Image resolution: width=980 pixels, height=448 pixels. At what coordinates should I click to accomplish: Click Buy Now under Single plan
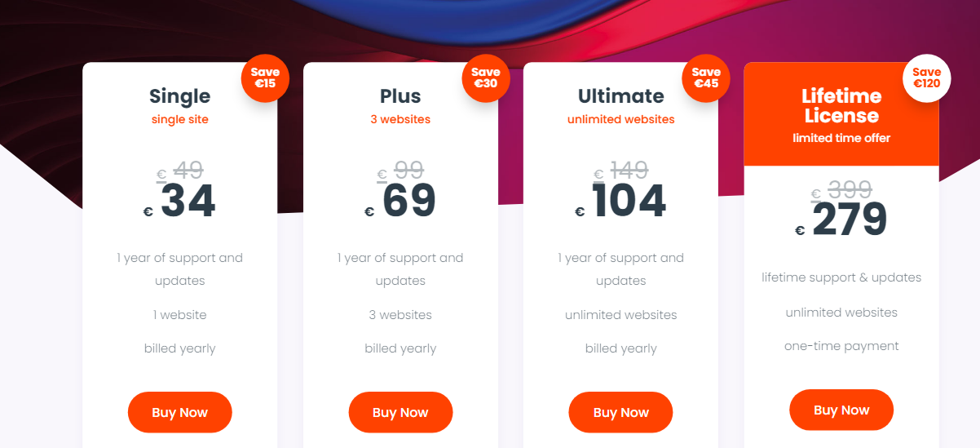pyautogui.click(x=179, y=412)
